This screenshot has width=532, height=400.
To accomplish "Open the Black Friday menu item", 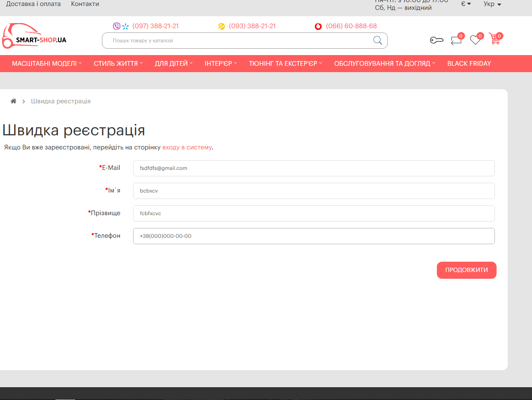I will point(469,64).
